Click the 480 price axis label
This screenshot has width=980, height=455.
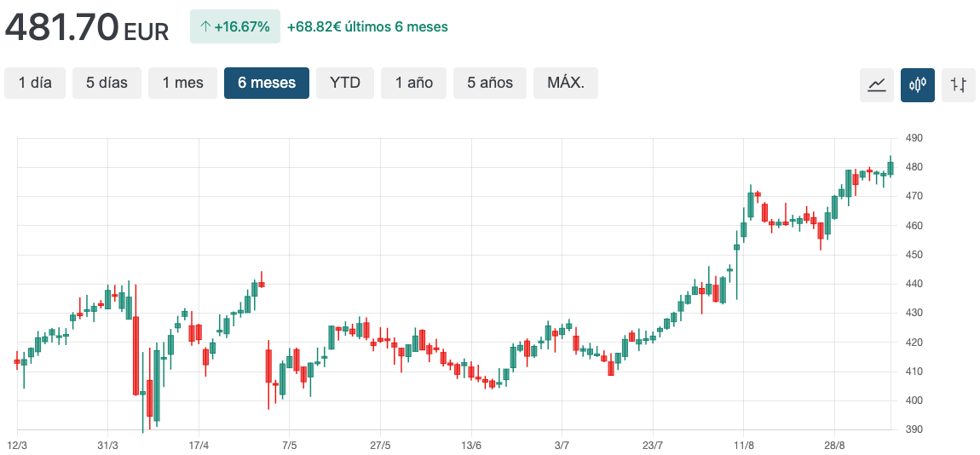tap(914, 168)
